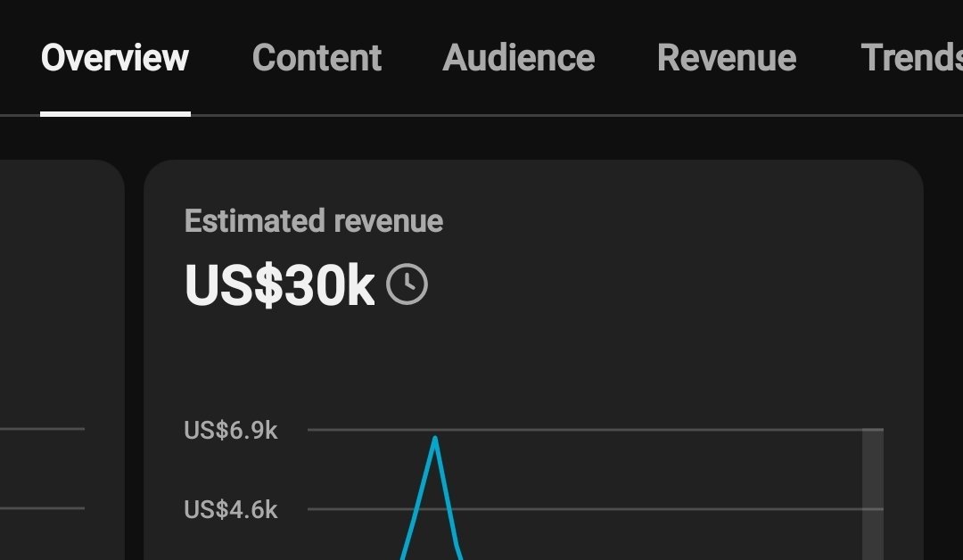Viewport: 963px width, 560px height.
Task: Click the US$4.6k axis label
Action: coord(231,510)
